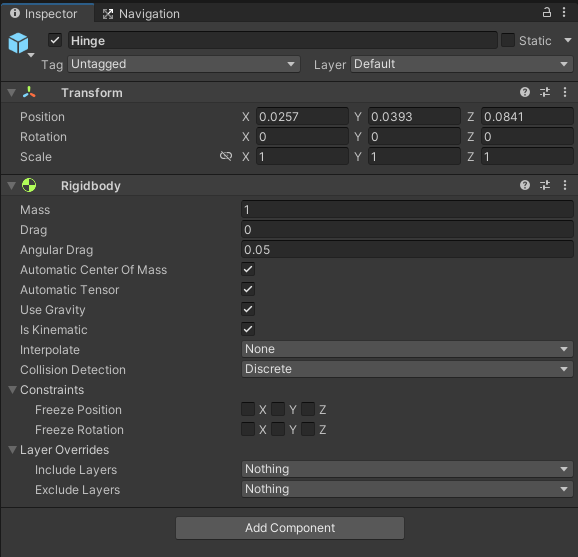The width and height of the screenshot is (578, 557).
Task: Open the Interpolate dropdown
Action: click(x=407, y=349)
